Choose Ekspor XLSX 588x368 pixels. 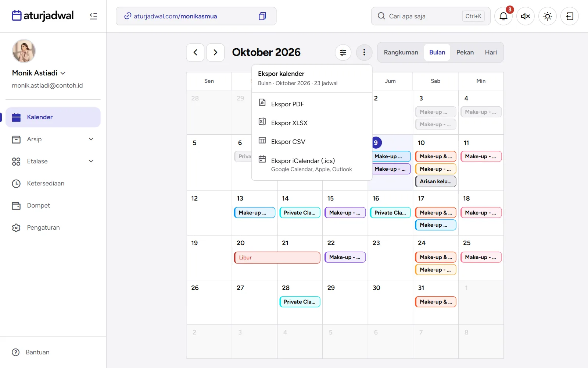click(312, 123)
